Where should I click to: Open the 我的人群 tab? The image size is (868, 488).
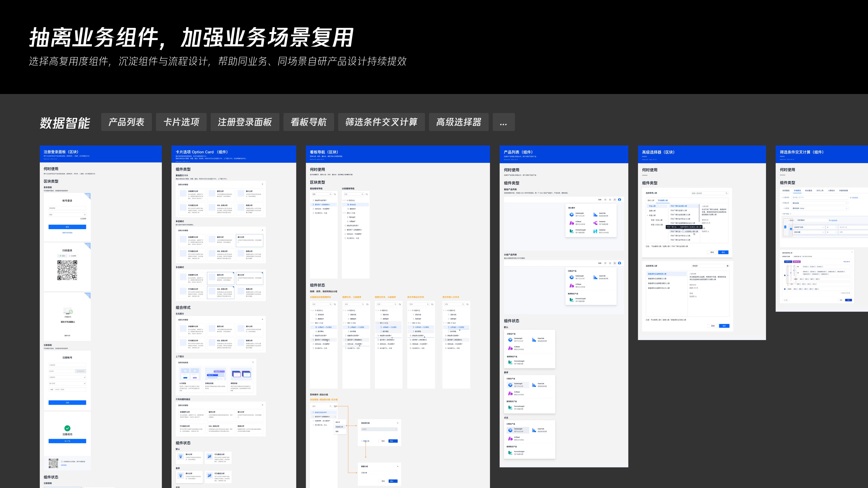point(651,200)
